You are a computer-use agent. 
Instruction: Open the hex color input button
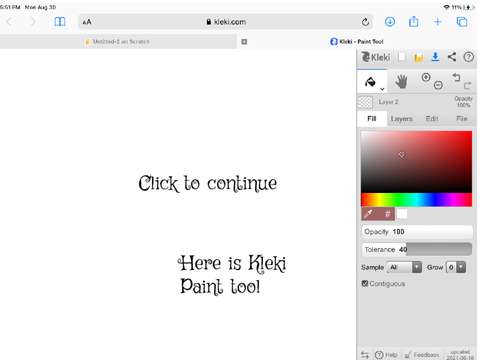tap(387, 214)
